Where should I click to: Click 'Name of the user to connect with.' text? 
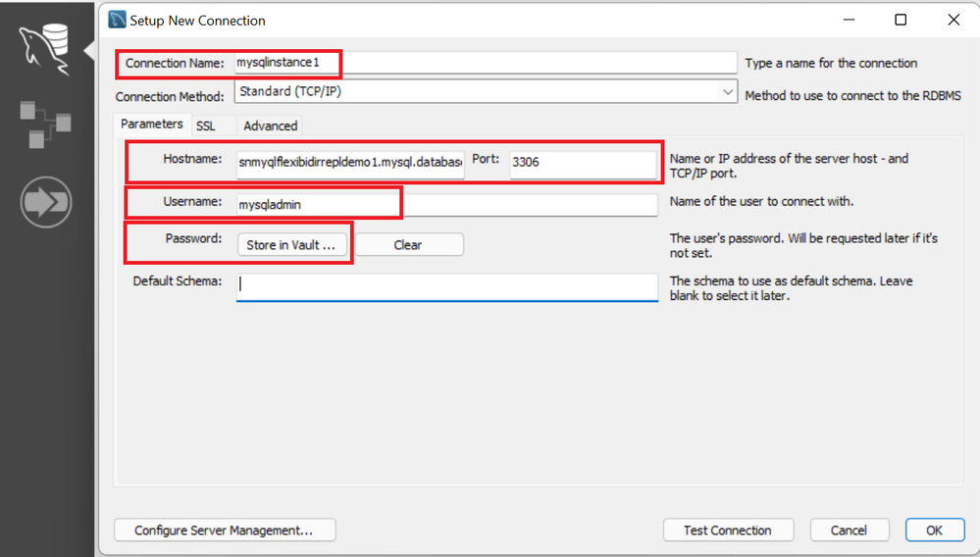[762, 201]
